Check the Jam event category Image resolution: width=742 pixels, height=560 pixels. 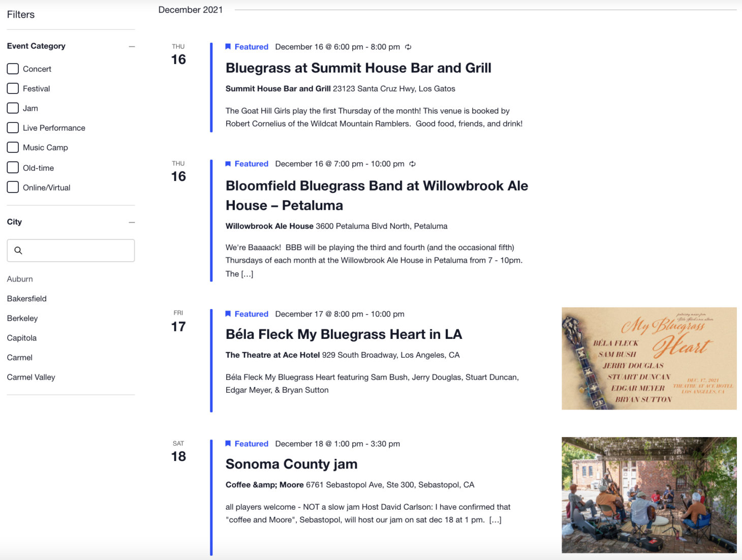tap(13, 108)
